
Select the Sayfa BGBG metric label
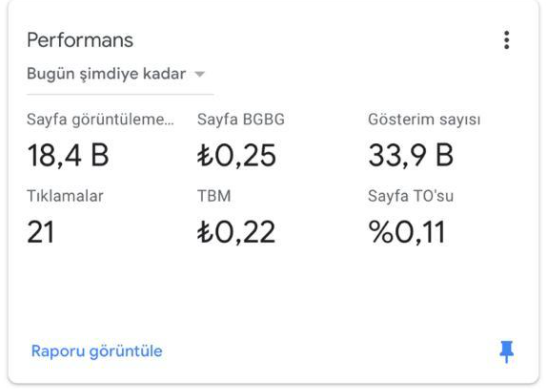click(x=241, y=119)
